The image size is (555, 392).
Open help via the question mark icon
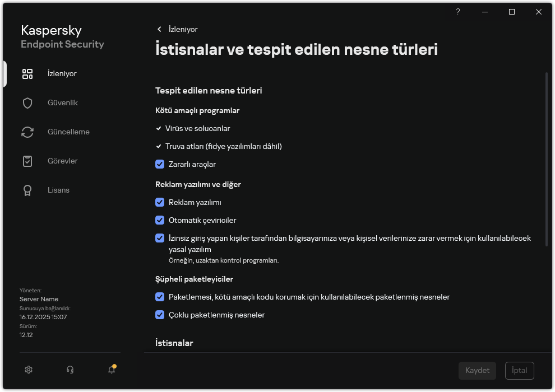point(457,12)
